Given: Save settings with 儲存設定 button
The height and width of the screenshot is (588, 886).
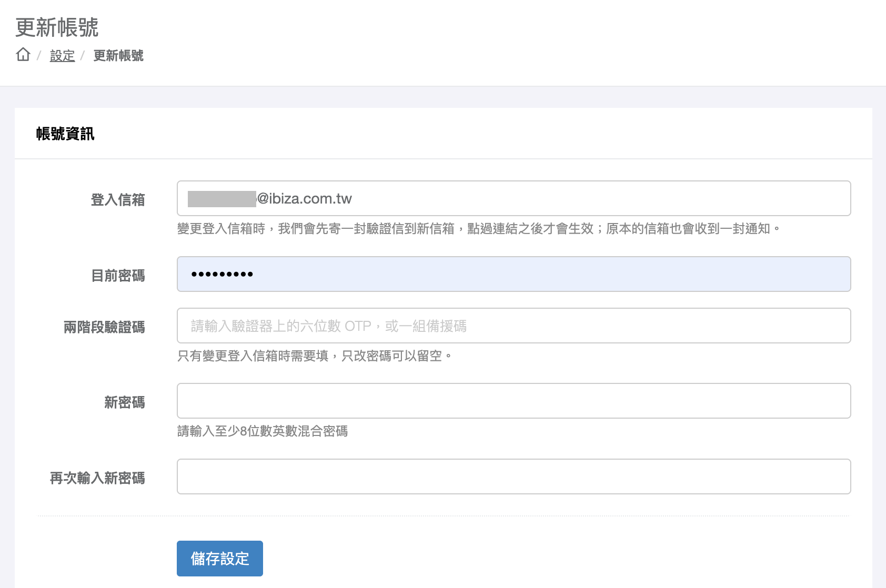Looking at the screenshot, I should [x=220, y=559].
